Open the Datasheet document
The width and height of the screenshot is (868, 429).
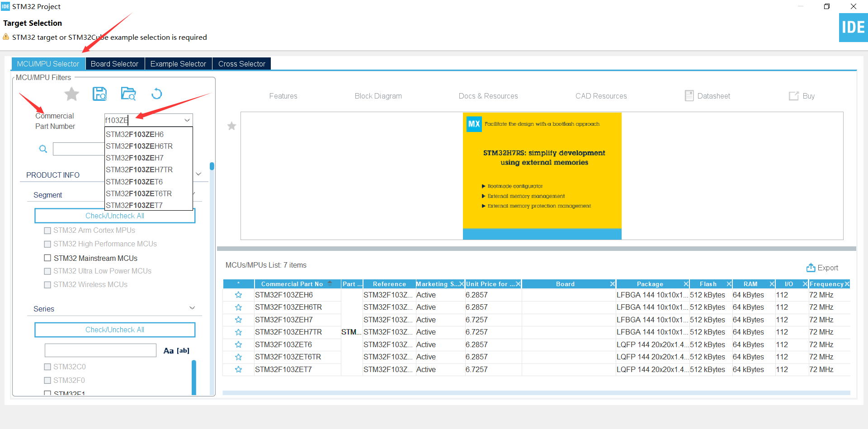point(708,96)
